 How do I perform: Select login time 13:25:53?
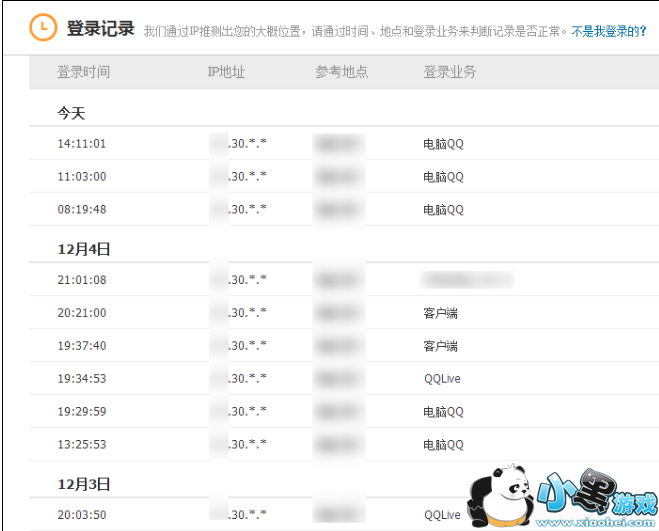pos(82,444)
